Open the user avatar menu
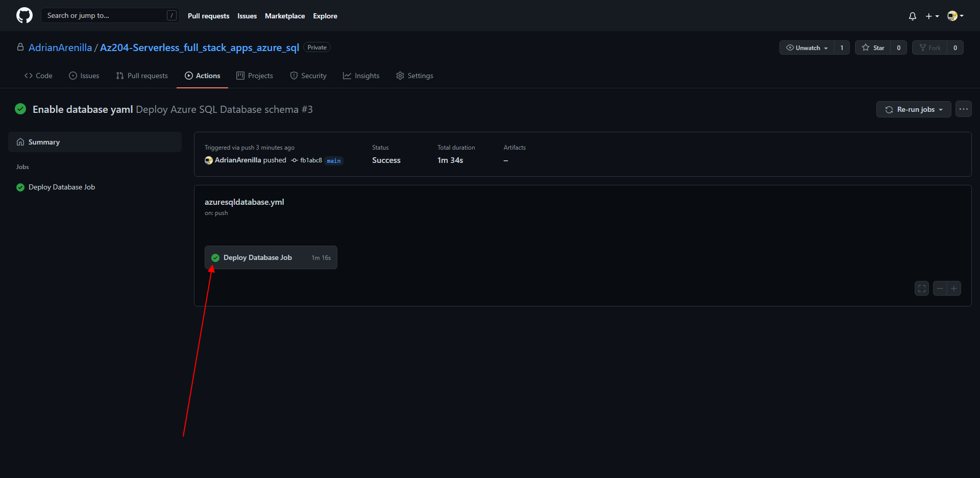The image size is (980, 478). (x=955, y=16)
